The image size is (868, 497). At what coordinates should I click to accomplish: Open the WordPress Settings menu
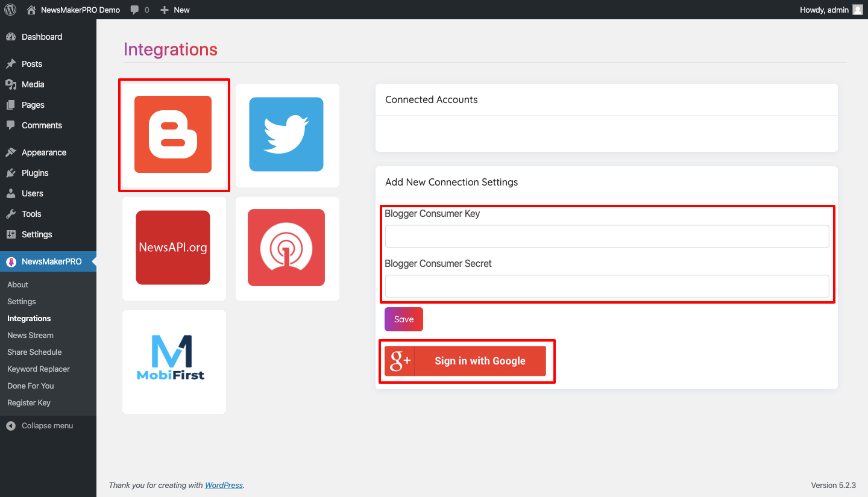tap(48, 234)
